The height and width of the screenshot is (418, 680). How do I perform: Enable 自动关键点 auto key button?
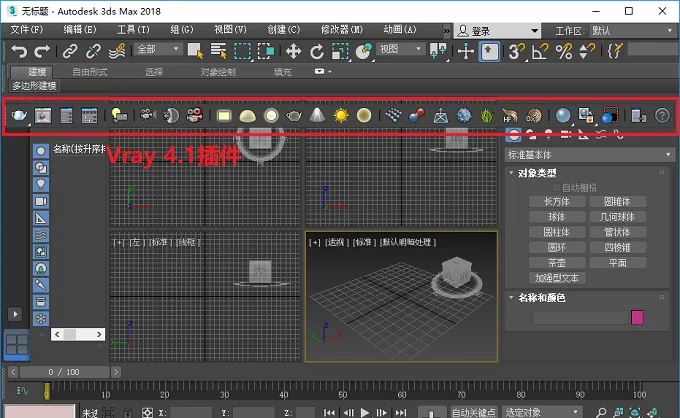(x=474, y=412)
